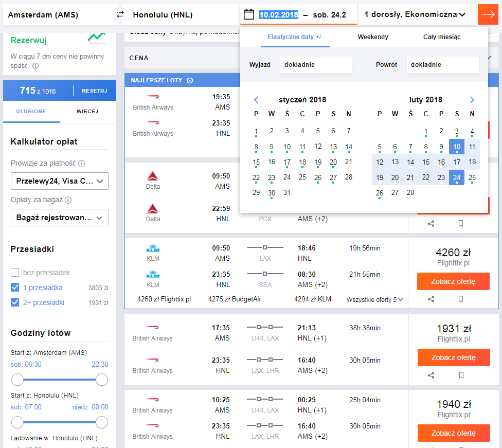
Task: Uncheck the '1 przesiadka' filter
Action: tap(15, 287)
